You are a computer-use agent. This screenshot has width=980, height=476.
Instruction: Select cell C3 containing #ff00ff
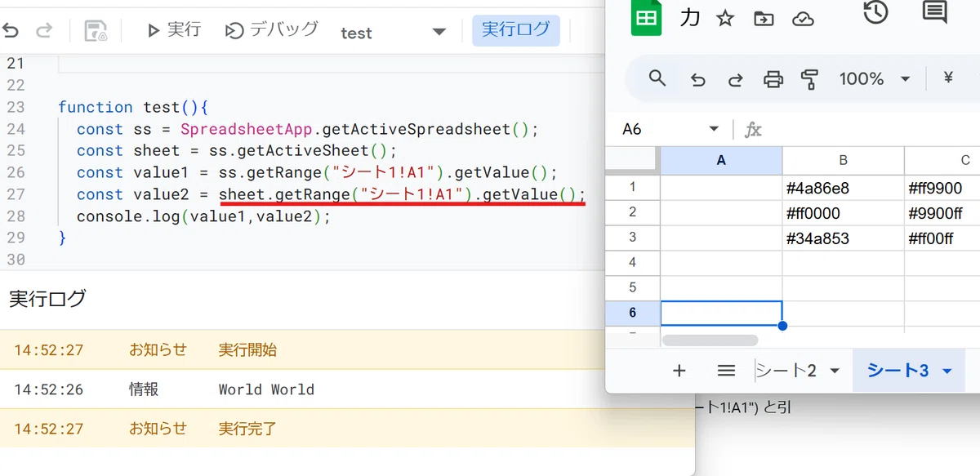[x=942, y=238]
